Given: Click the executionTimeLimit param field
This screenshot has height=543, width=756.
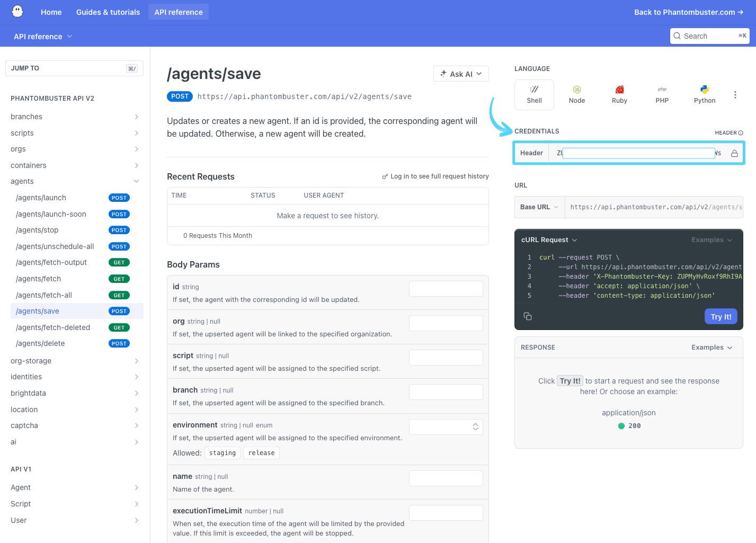Looking at the screenshot, I should pos(446,513).
